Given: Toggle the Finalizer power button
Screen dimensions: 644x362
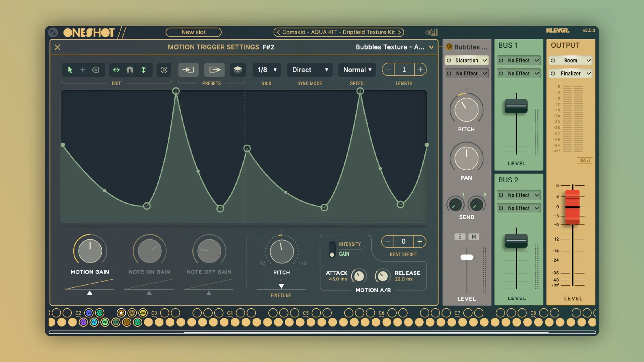Looking at the screenshot, I should click(553, 73).
